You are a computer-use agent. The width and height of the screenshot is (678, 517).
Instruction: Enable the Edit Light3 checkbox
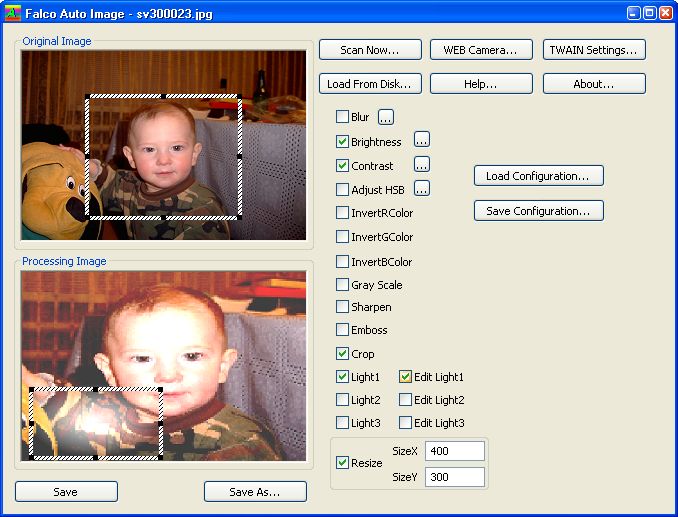tap(405, 422)
